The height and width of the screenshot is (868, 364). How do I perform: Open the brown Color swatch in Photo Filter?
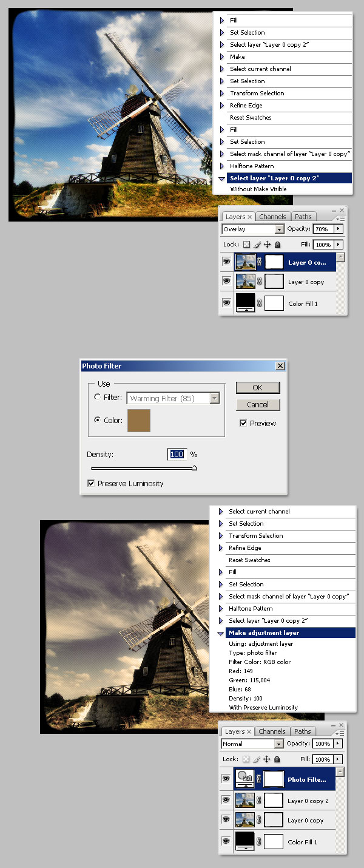(x=139, y=421)
